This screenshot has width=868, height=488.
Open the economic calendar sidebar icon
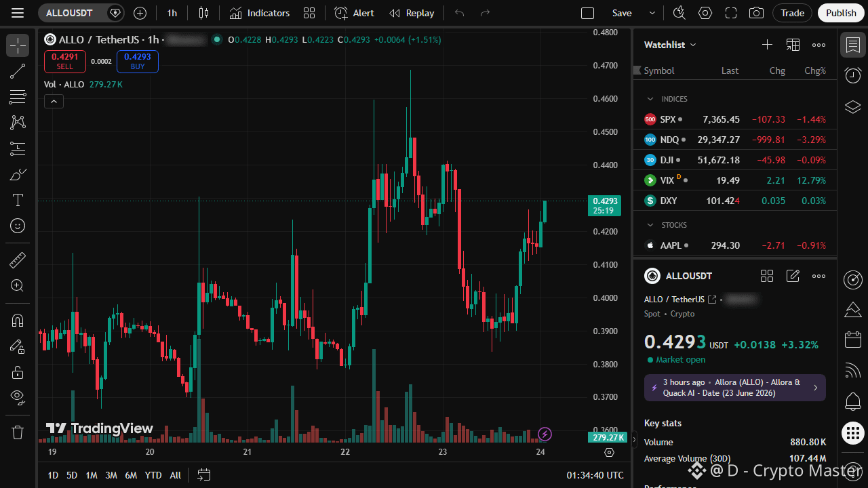point(853,340)
